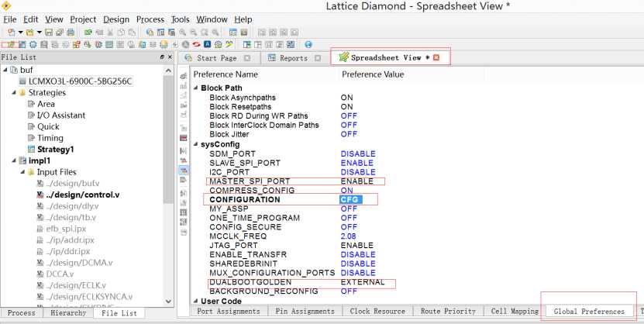Open the Open-file dropdown arrow
The width and height of the screenshot is (644, 324).
pos(39,33)
